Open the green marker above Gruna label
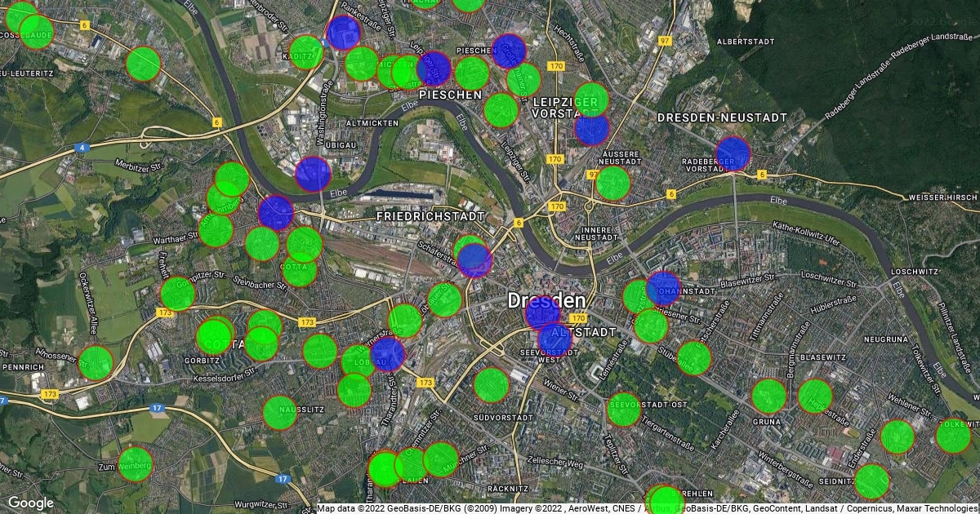The image size is (980, 514). click(x=768, y=396)
